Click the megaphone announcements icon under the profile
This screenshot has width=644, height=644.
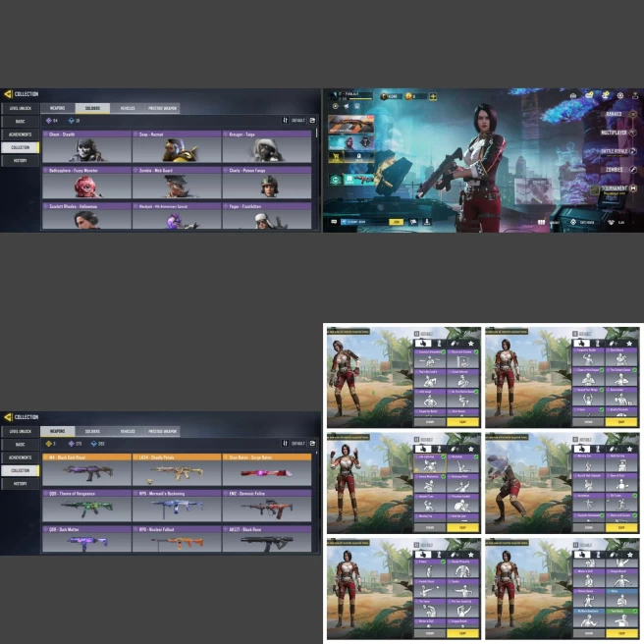pyautogui.click(x=346, y=106)
